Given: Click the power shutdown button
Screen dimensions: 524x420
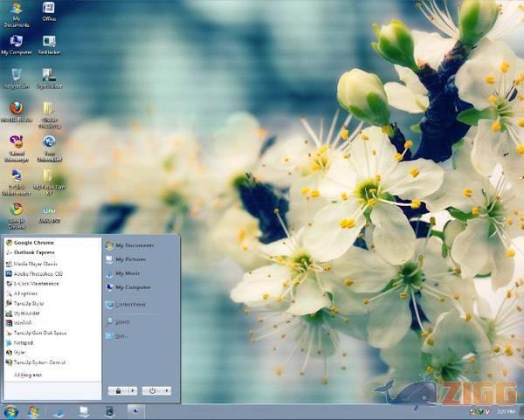Looking at the screenshot, I should tap(152, 390).
